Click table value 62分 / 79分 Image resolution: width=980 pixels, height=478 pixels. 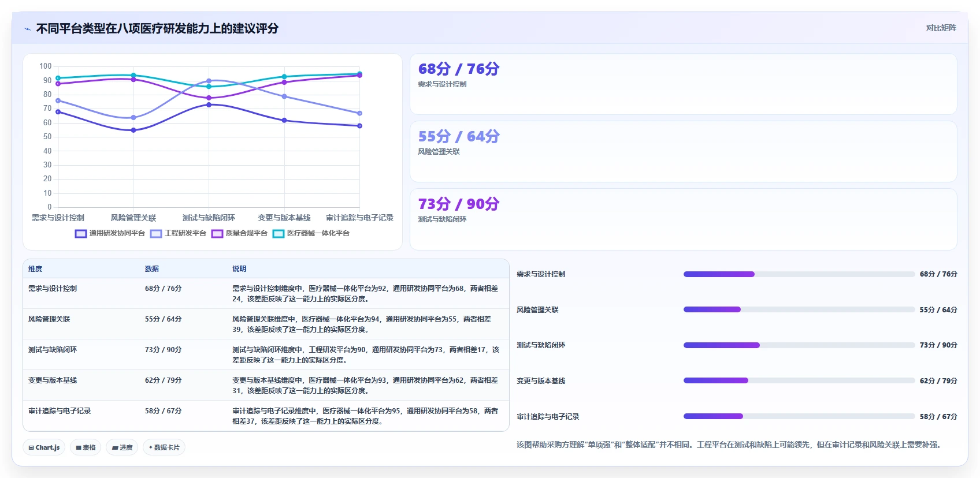[164, 380]
